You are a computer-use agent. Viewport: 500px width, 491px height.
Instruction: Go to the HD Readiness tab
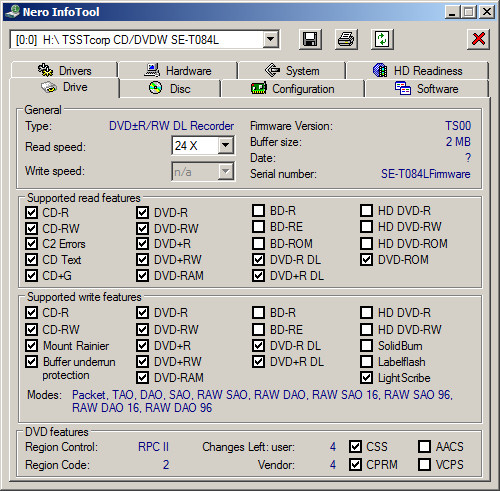pos(417,70)
